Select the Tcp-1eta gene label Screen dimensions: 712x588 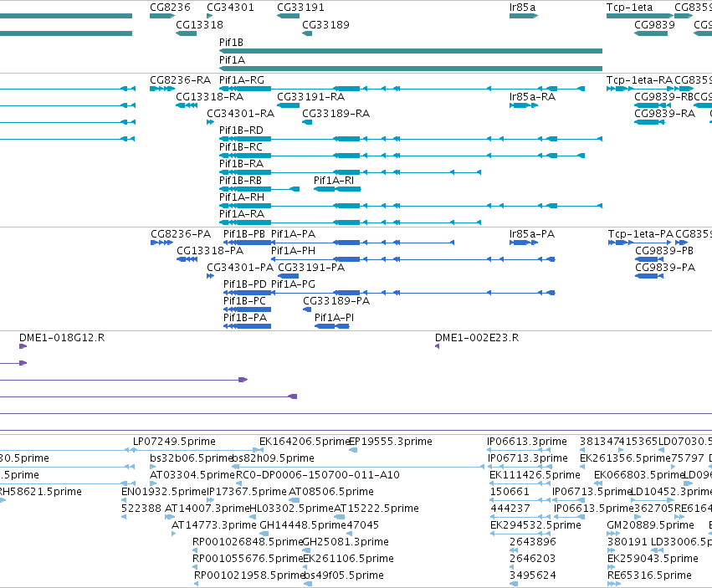click(629, 8)
